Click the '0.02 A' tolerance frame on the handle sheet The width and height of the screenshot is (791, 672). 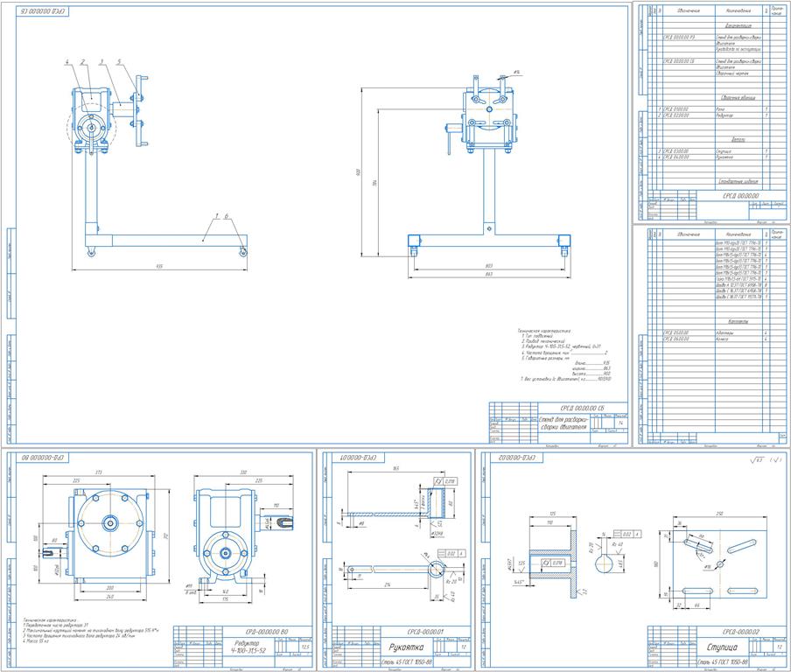tap(451, 554)
